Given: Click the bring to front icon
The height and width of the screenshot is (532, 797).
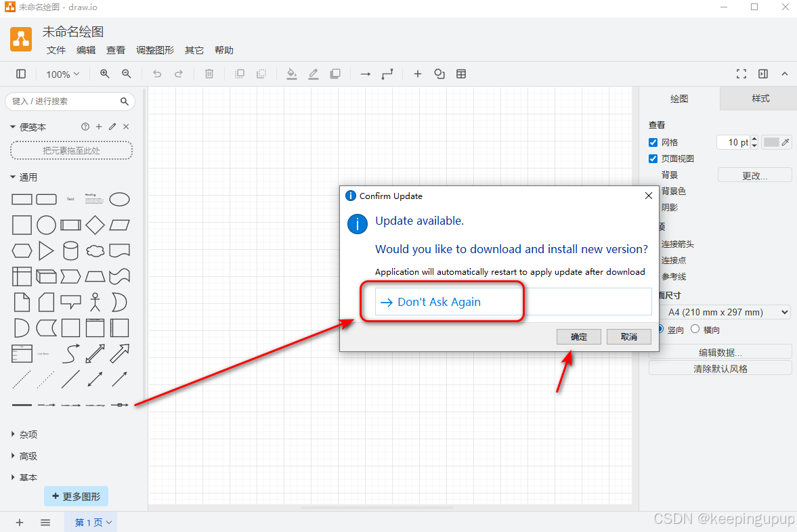Looking at the screenshot, I should [x=240, y=74].
